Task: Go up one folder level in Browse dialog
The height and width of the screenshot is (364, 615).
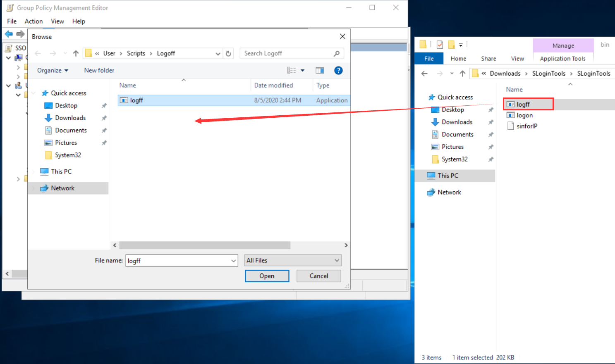Action: coord(76,53)
